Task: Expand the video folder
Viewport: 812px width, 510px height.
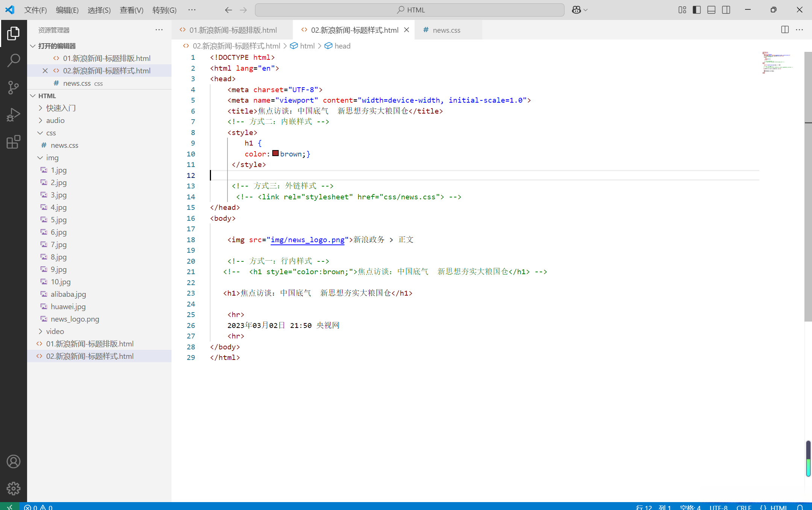Action: coord(55,331)
